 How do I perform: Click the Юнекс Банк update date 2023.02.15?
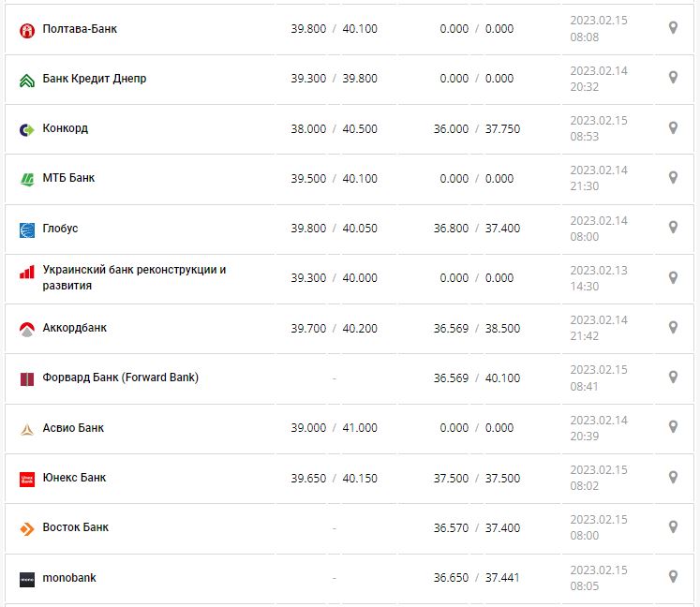(599, 470)
